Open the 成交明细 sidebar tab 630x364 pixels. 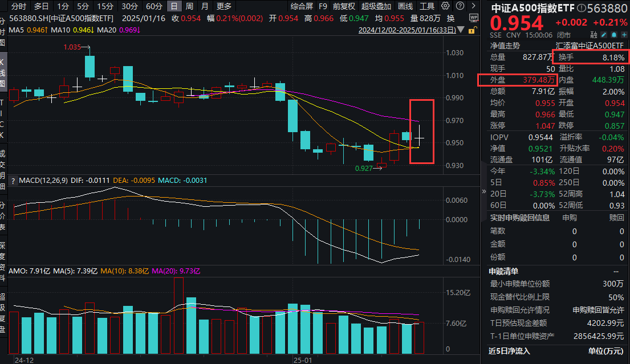tap(3, 170)
